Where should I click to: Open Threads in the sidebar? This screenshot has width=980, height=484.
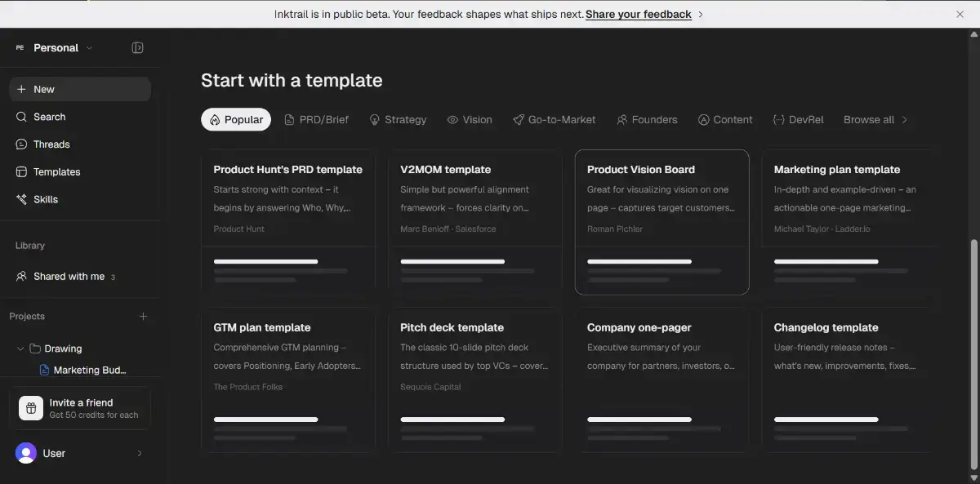tap(80, 144)
